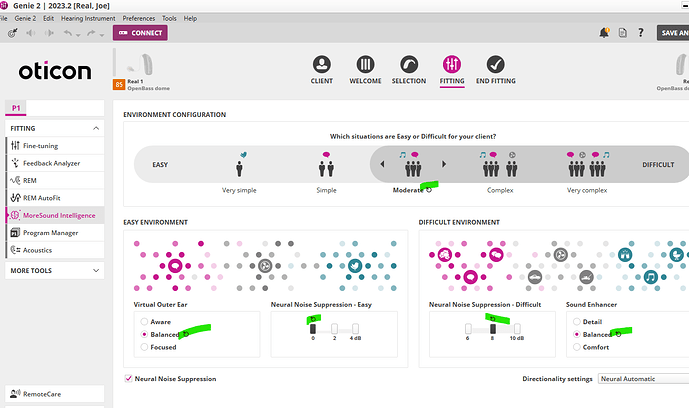Move environment selector right arrow
Viewport: 689px width, 408px height.
click(x=444, y=164)
